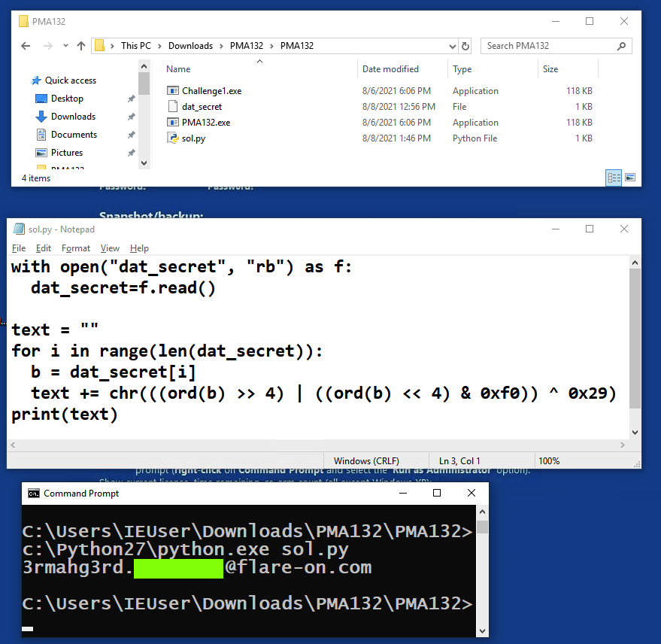Select Downloads in breadcrumb path

pos(190,46)
